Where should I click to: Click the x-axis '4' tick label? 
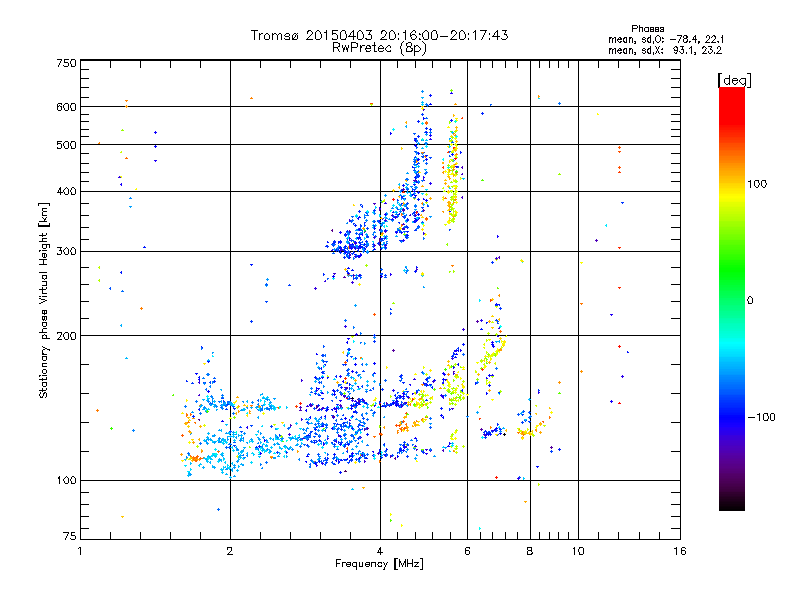380,551
